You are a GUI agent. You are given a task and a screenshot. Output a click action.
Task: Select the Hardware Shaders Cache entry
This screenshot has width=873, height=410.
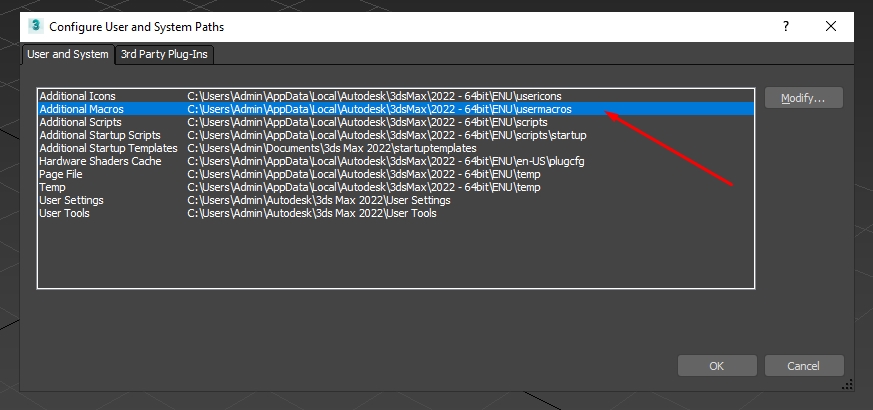click(102, 161)
